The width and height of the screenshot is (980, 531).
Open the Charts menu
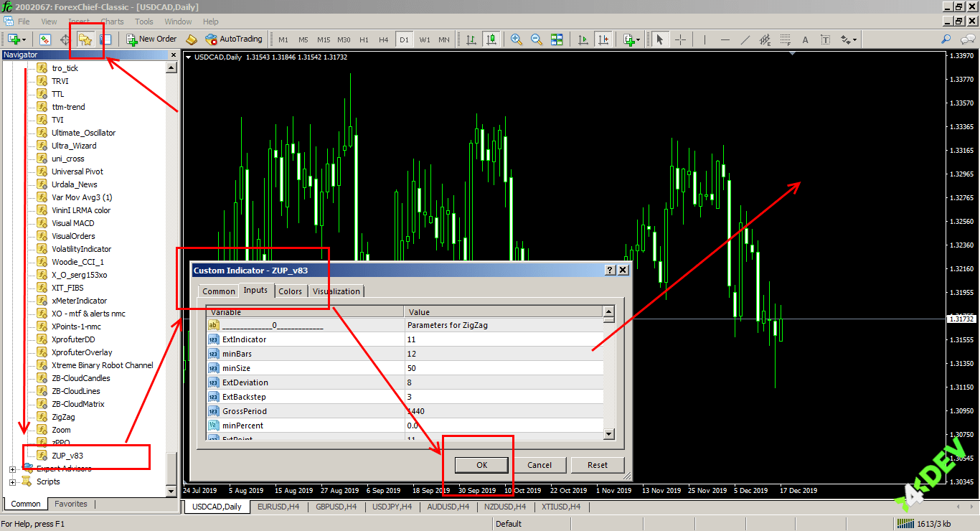pos(112,22)
